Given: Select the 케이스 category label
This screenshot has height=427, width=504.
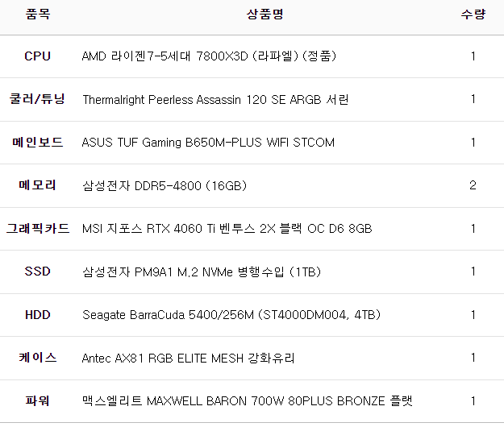Looking at the screenshot, I should 37,358.
